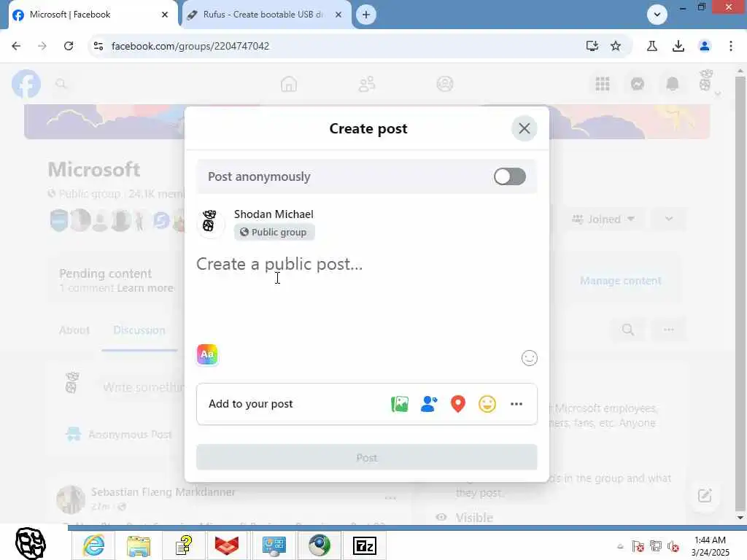747x560 pixels.
Task: Go to Facebook Home icon
Action: [289, 84]
